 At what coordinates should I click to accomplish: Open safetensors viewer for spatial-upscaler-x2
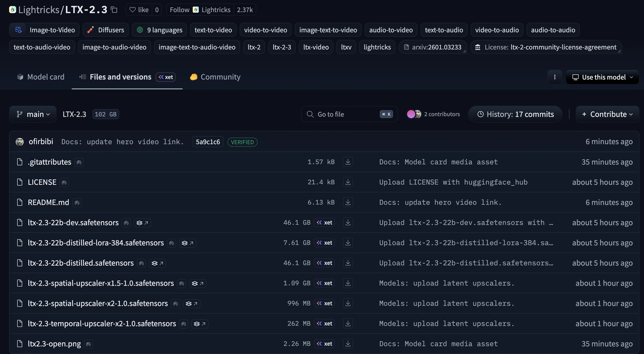(x=191, y=303)
